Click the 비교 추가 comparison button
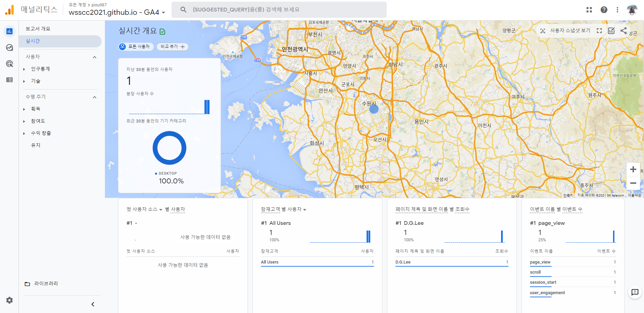The width and height of the screenshot is (644, 313). (172, 47)
